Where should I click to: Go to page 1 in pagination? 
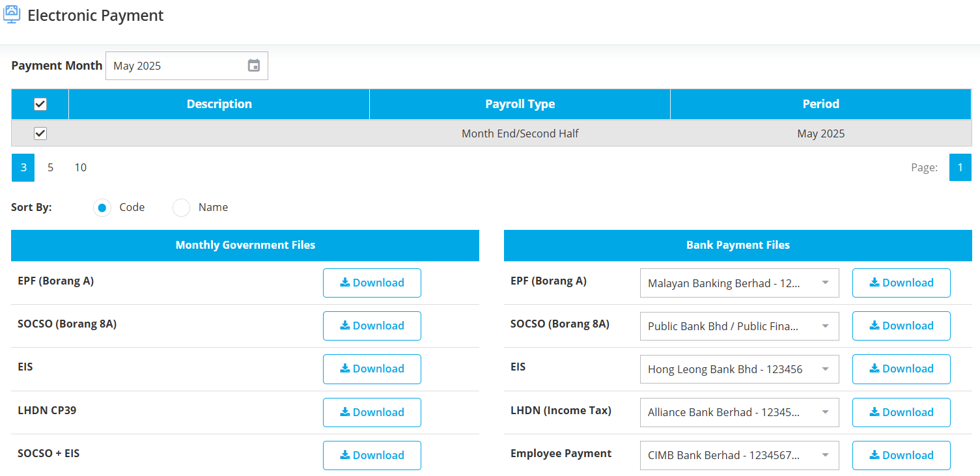click(959, 168)
